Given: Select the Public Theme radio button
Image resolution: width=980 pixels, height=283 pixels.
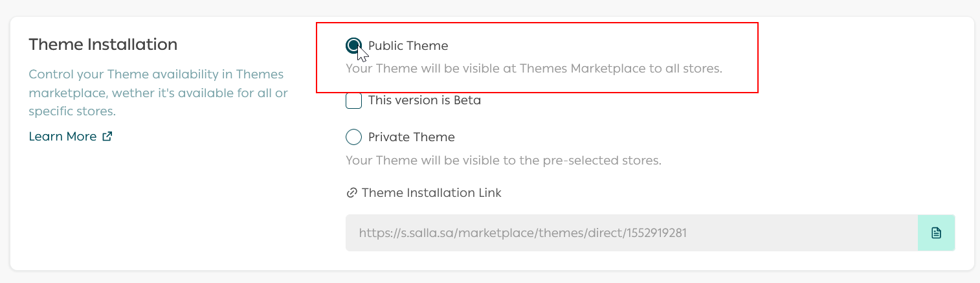Looking at the screenshot, I should [353, 45].
